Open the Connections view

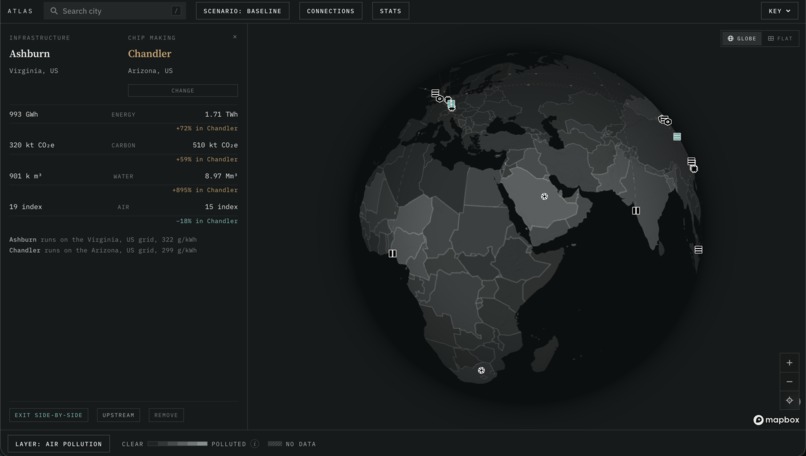[331, 11]
